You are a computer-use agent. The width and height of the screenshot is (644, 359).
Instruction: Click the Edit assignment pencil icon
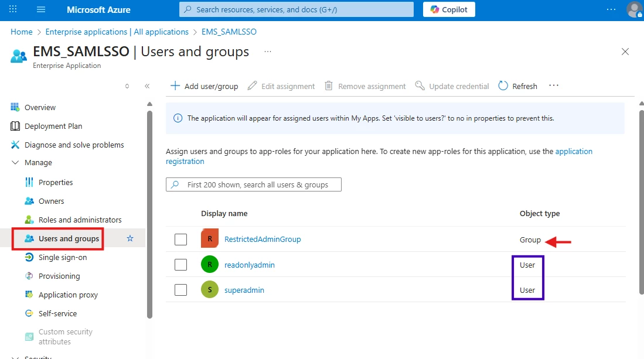(x=252, y=86)
